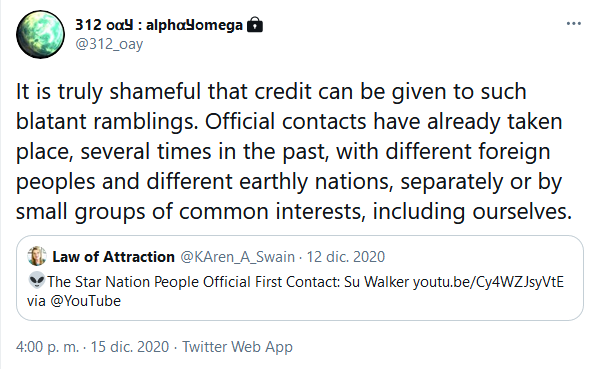Open Law of Attraction avatar in quoted tweet

tap(37, 256)
